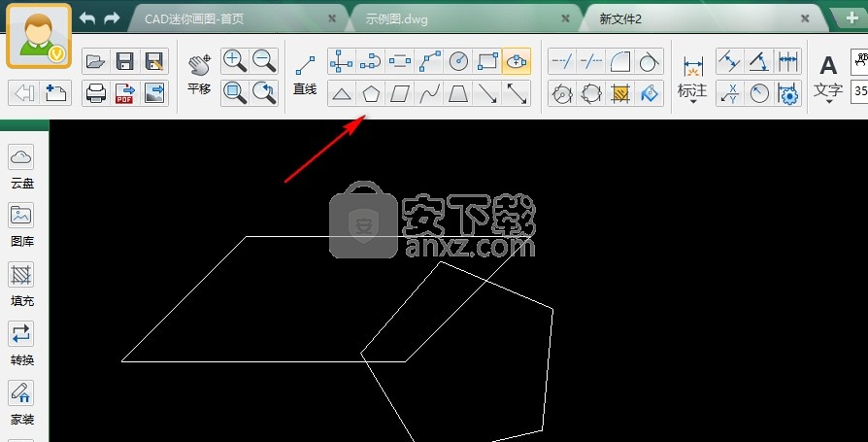
Task: Click the trim/break line tool
Action: click(x=591, y=61)
